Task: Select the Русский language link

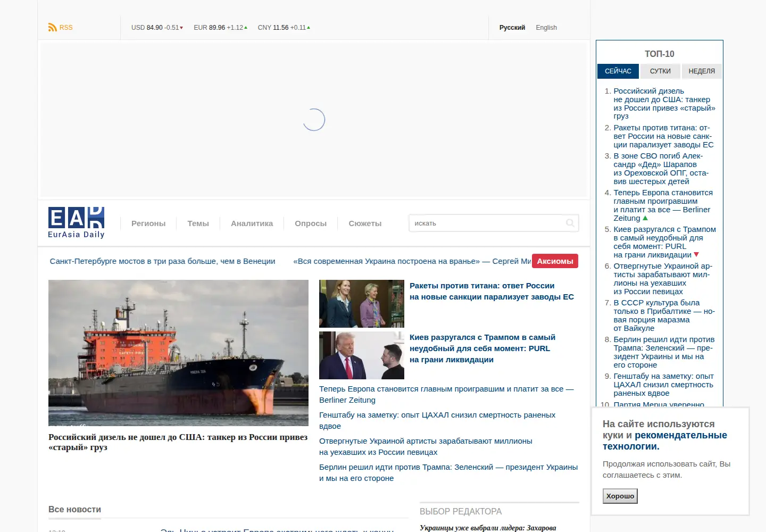Action: 512,28
